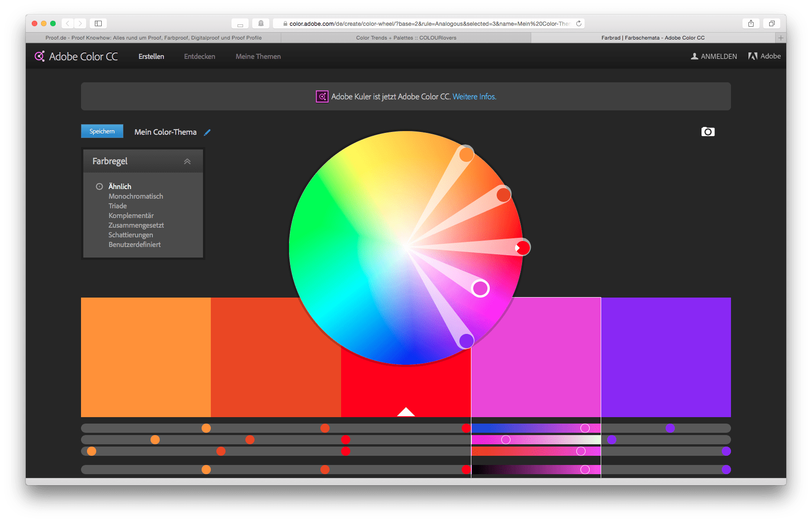Click the purple handle on the color wheel
The height and width of the screenshot is (522, 812).
tap(466, 341)
